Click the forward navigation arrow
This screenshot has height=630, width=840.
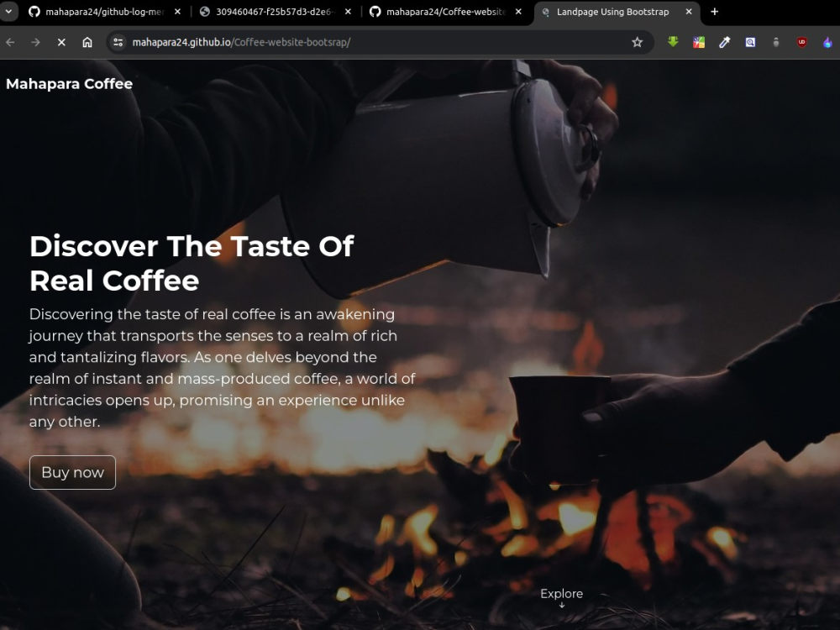pos(34,42)
